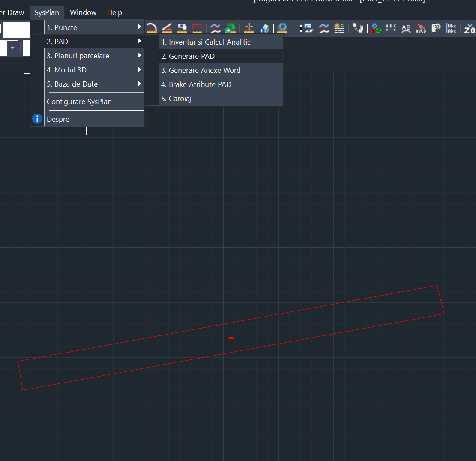This screenshot has height=461, width=476.
Task: Open the Window menu
Action: pos(83,12)
